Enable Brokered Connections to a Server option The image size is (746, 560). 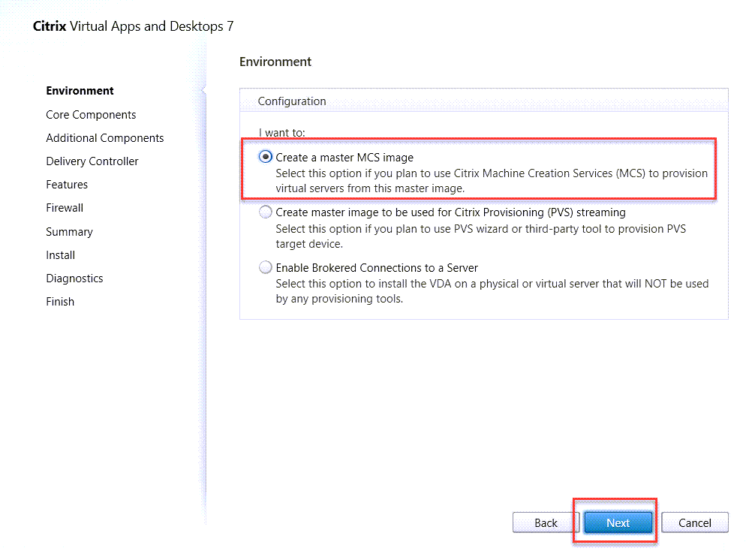click(x=265, y=267)
